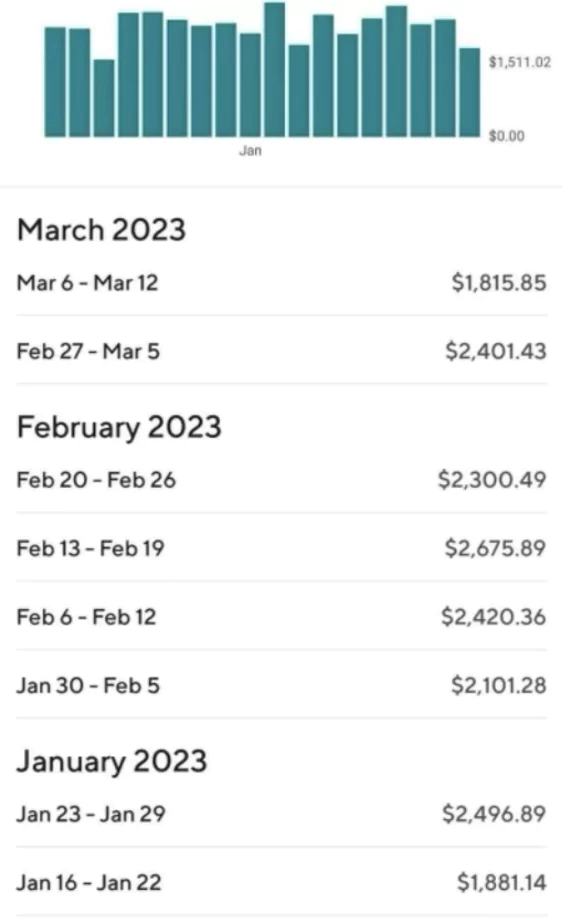Click the January 2023 section header
This screenshot has width=562, height=924.
(x=112, y=761)
